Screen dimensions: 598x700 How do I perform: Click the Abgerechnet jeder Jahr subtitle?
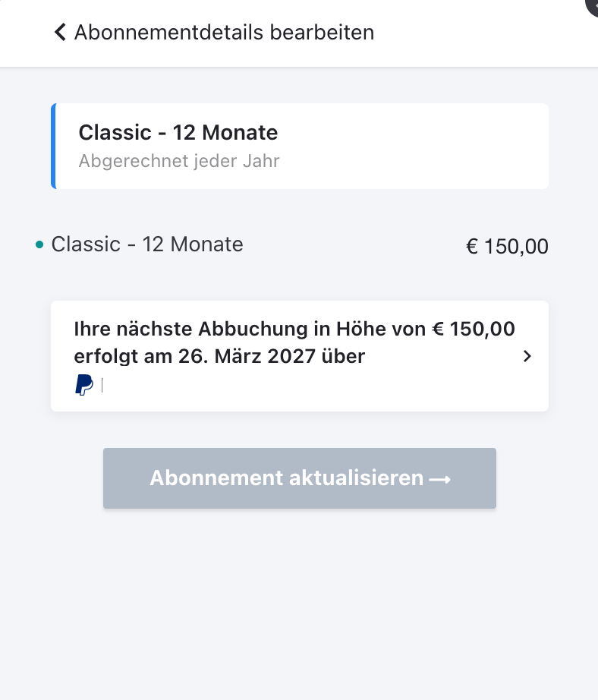(x=179, y=161)
